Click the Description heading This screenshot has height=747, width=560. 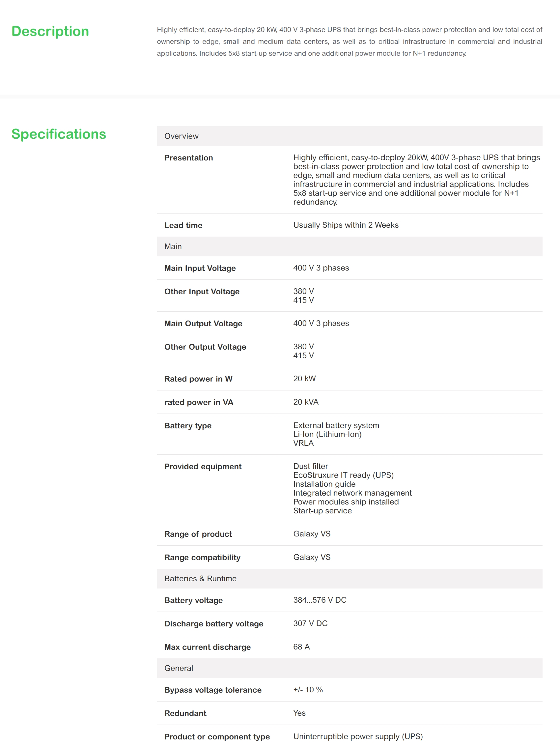[50, 31]
